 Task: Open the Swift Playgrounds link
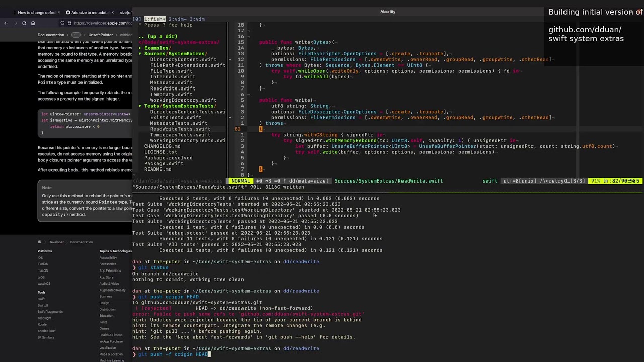coord(50,312)
